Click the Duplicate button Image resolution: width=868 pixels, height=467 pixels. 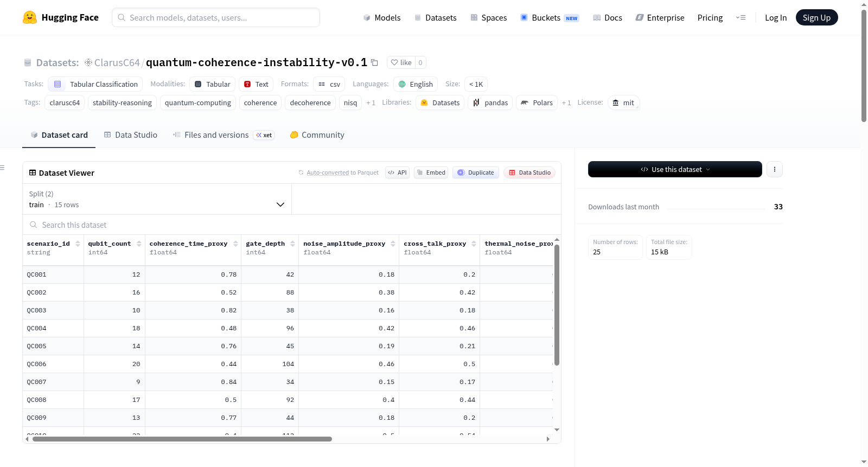click(475, 172)
